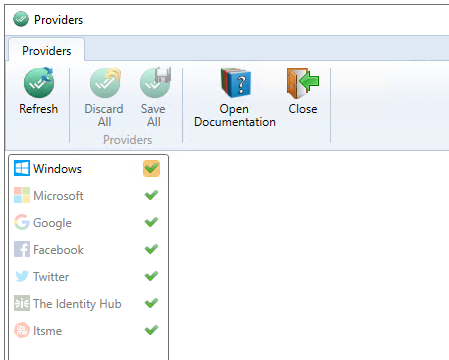Screen dimensions: 449x360
Task: Click the Refresh providers icon
Action: tap(39, 82)
